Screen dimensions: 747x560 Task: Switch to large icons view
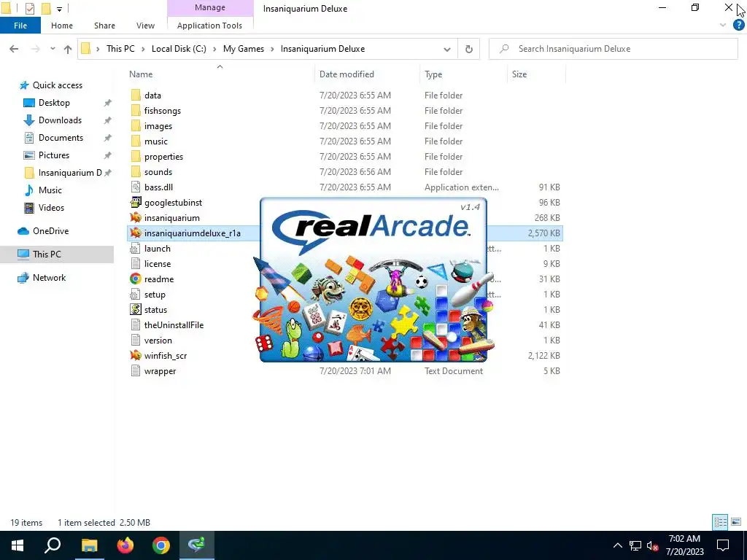coord(736,522)
